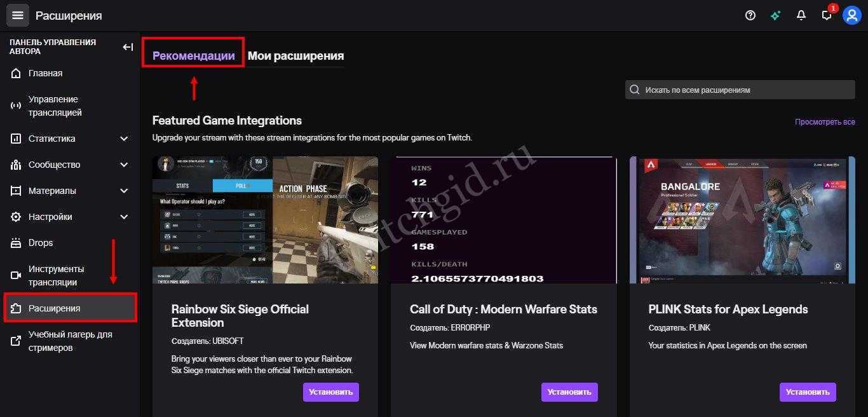
Task: Switch to the Мои расширения tab
Action: [x=295, y=56]
